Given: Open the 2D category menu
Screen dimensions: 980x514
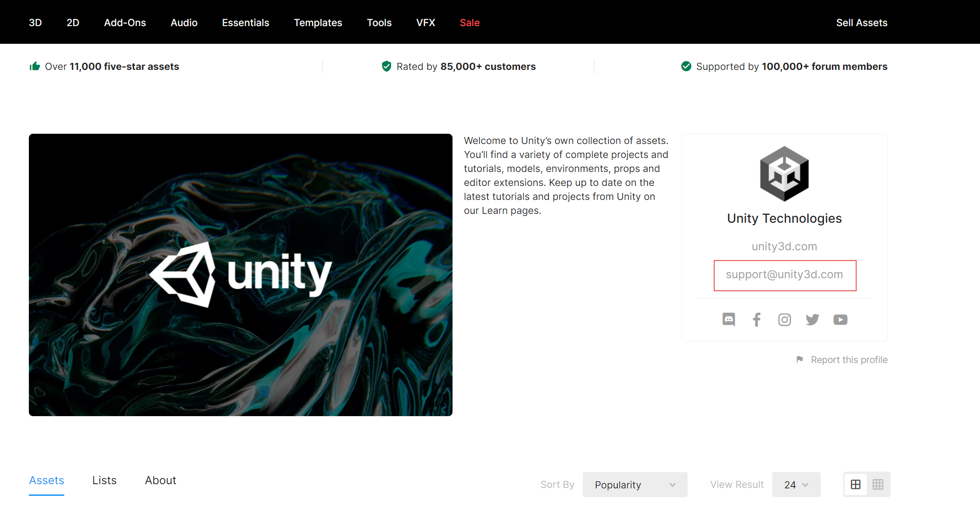Looking at the screenshot, I should tap(73, 22).
